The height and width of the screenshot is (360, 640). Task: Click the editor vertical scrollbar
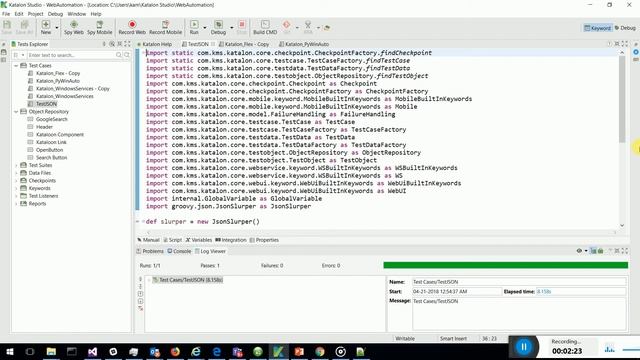(x=622, y=99)
